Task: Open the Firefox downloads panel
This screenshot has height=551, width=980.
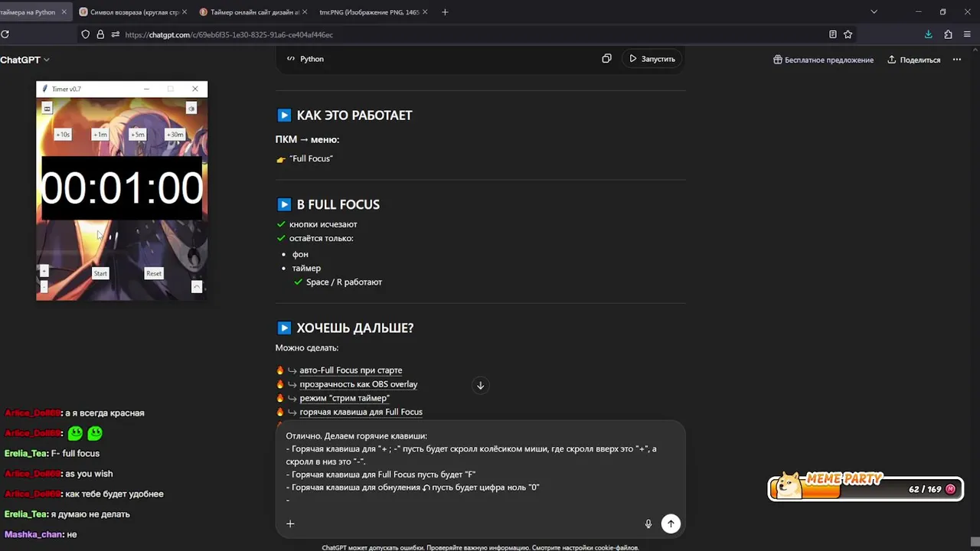Action: tap(928, 34)
